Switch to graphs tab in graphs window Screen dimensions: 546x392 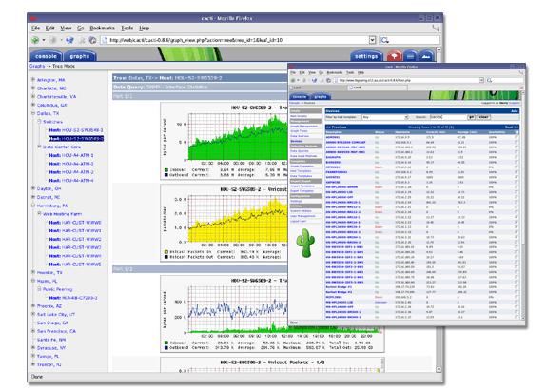(80, 56)
